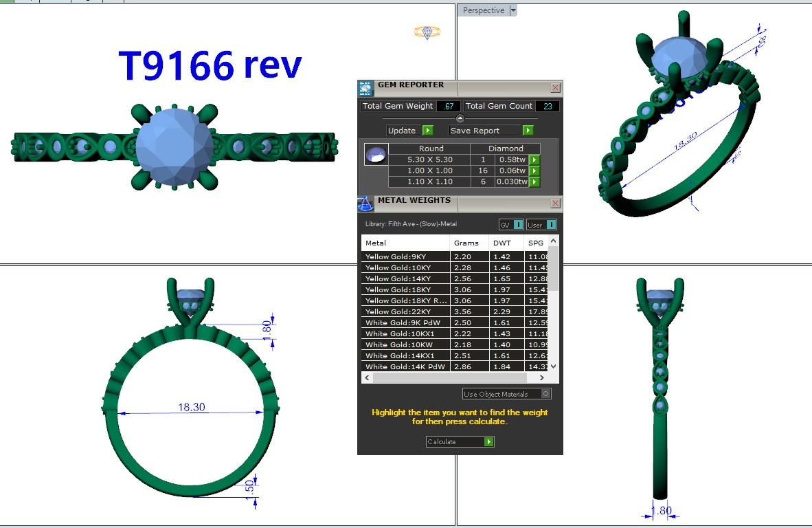Toggle the User library switch
This screenshot has height=528, width=812.
click(x=541, y=225)
